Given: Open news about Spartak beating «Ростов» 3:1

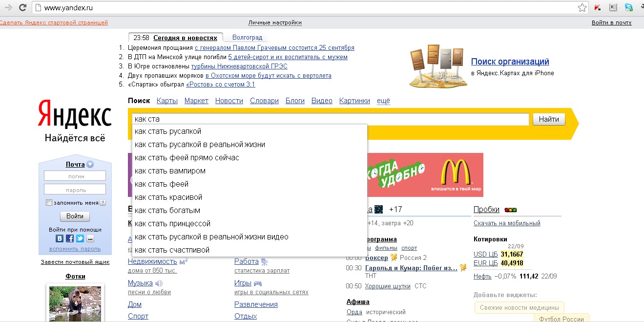Looking at the screenshot, I should 221,85.
